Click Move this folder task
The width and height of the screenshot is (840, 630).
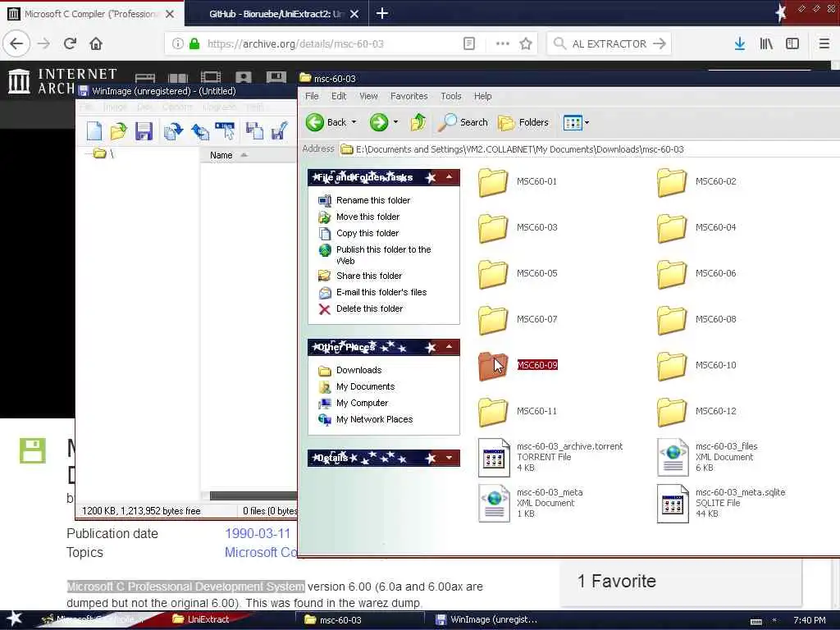click(x=359, y=217)
